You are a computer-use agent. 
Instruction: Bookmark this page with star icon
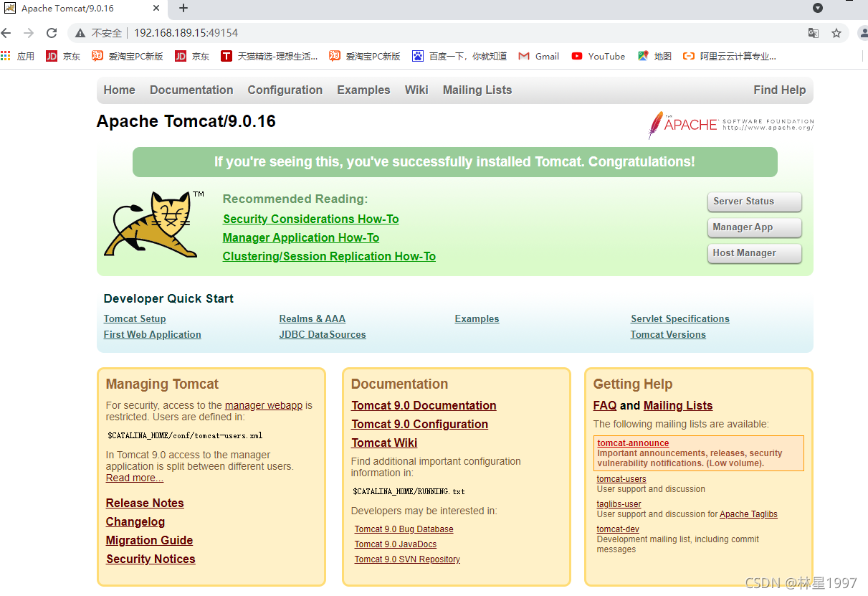[x=836, y=33]
